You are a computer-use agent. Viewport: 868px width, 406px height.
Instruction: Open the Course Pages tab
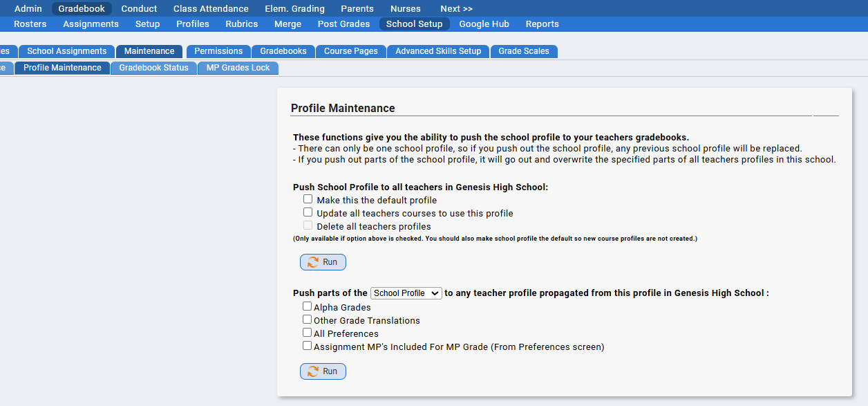pyautogui.click(x=351, y=51)
